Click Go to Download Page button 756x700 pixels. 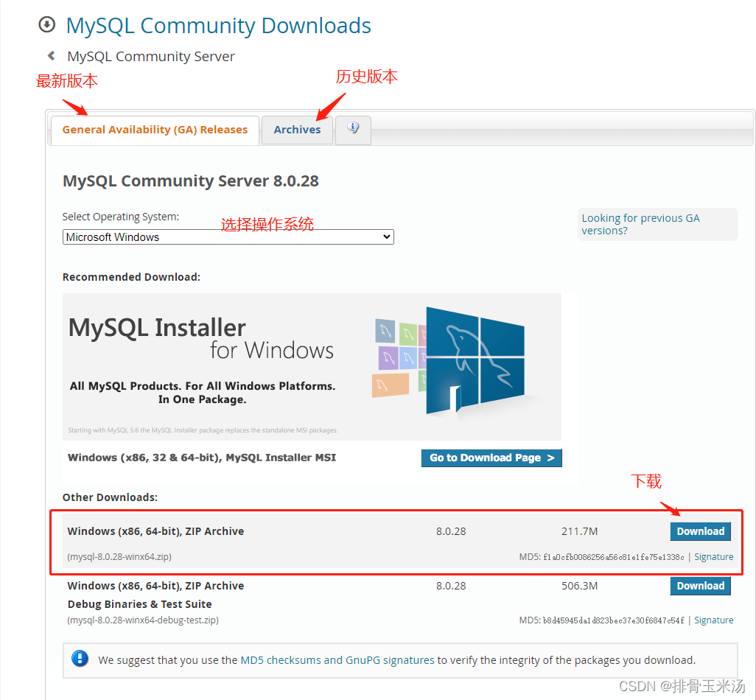[491, 458]
